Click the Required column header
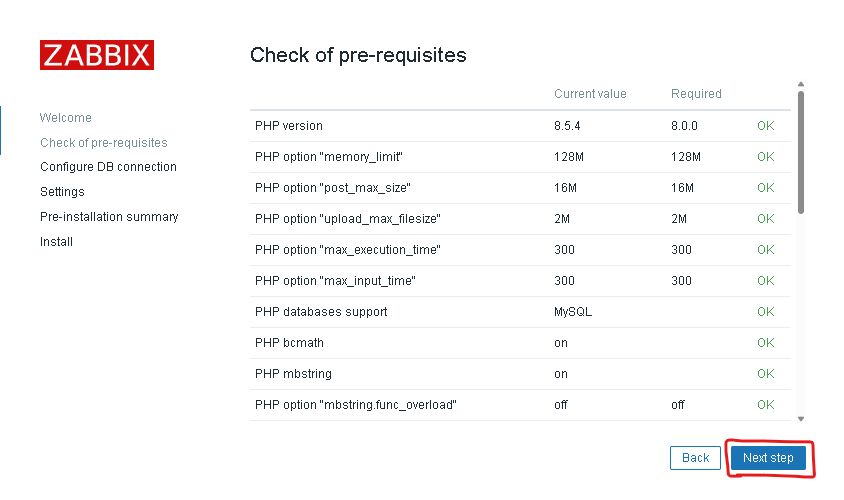844x500 pixels. pyautogui.click(x=696, y=94)
